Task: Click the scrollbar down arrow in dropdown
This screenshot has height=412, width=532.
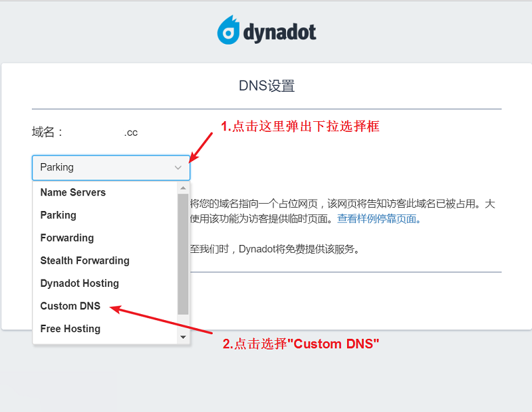Action: (x=183, y=336)
